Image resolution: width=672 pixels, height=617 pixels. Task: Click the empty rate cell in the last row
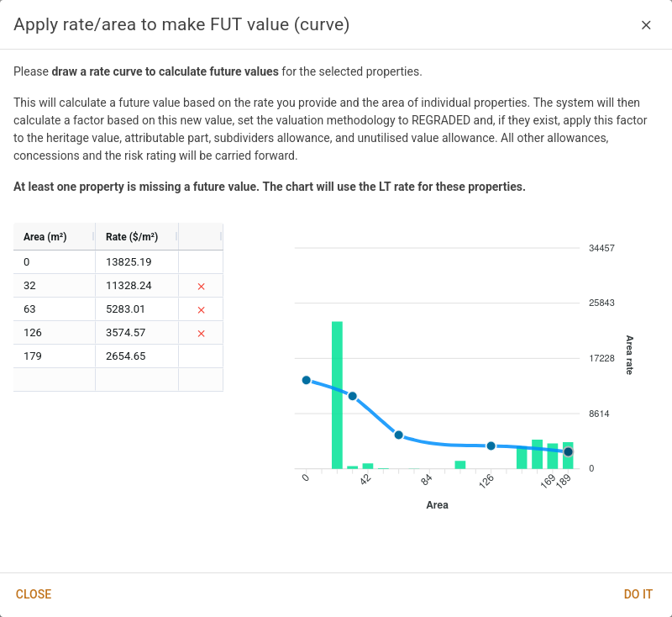pos(136,379)
